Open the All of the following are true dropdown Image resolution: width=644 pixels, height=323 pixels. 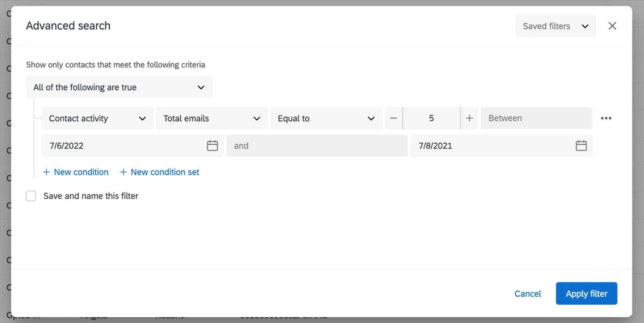click(119, 87)
